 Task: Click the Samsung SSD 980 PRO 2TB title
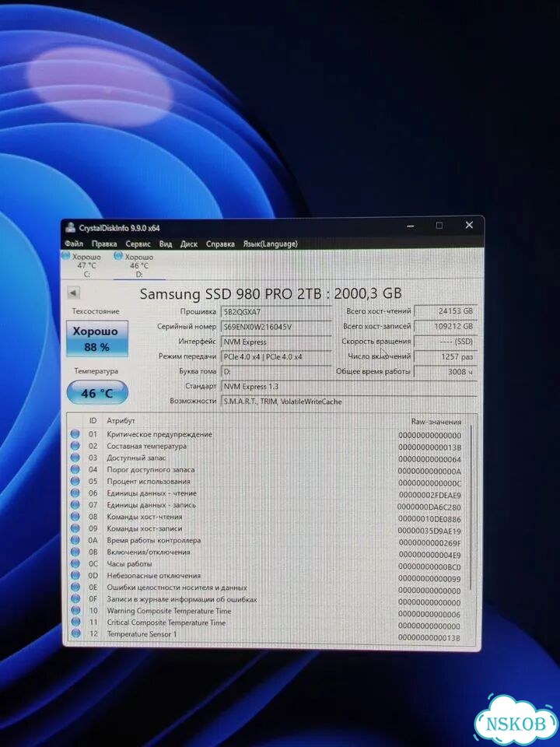[271, 293]
